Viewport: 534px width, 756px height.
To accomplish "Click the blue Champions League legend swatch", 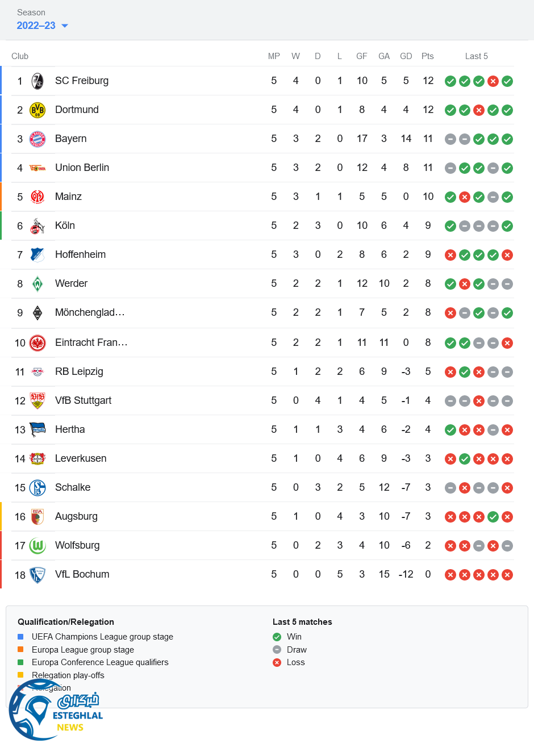I will click(20, 637).
